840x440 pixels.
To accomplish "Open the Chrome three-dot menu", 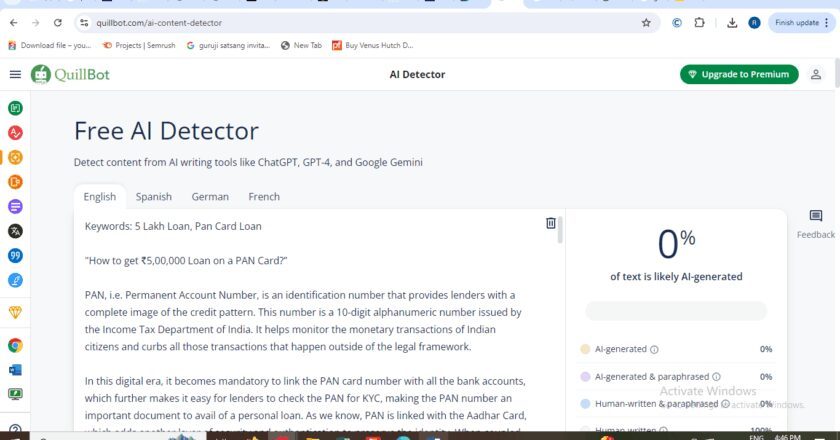I will [828, 23].
